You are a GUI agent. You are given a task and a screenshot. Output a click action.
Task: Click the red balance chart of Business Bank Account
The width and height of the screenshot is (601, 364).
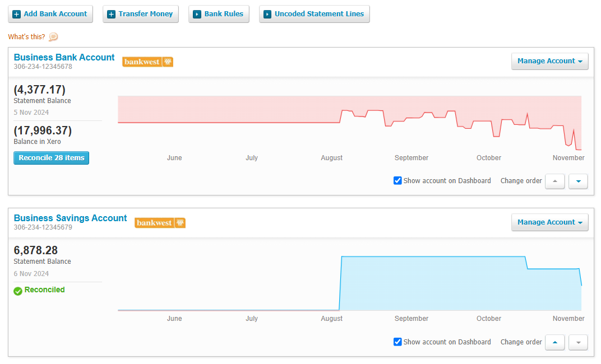[350, 123]
